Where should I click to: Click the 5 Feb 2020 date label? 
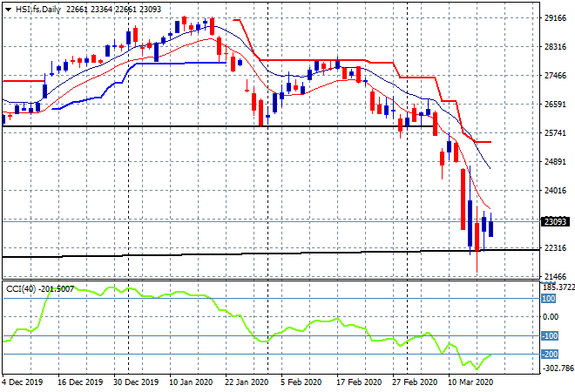click(x=301, y=382)
